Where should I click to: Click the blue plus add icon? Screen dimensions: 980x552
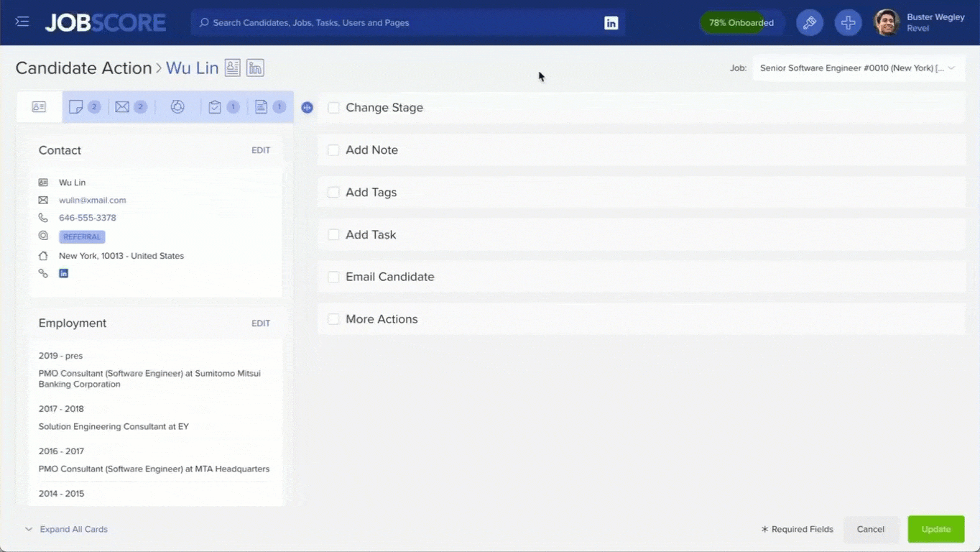[848, 23]
